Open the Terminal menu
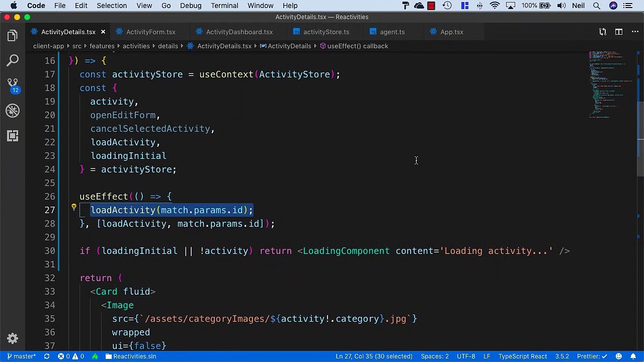 (x=224, y=6)
